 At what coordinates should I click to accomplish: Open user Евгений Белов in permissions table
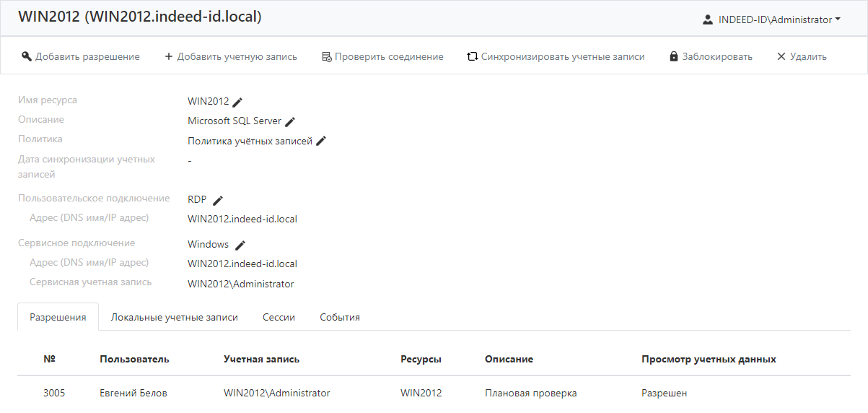click(133, 394)
